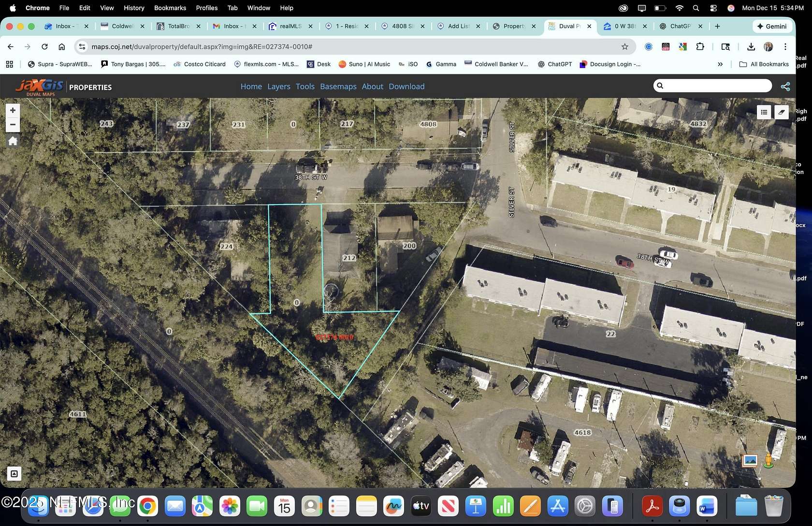Viewport: 812px width, 526px height.
Task: Open the map legend list icon
Action: (764, 112)
